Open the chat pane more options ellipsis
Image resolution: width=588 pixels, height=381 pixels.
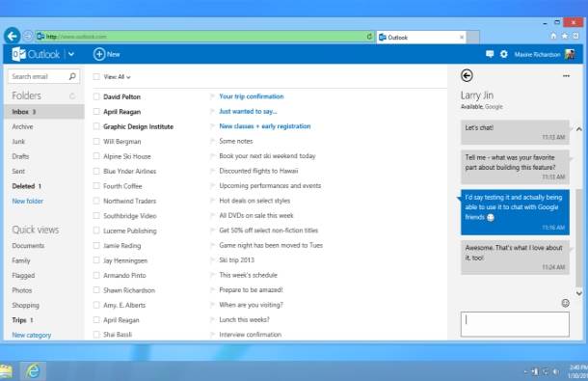click(566, 76)
